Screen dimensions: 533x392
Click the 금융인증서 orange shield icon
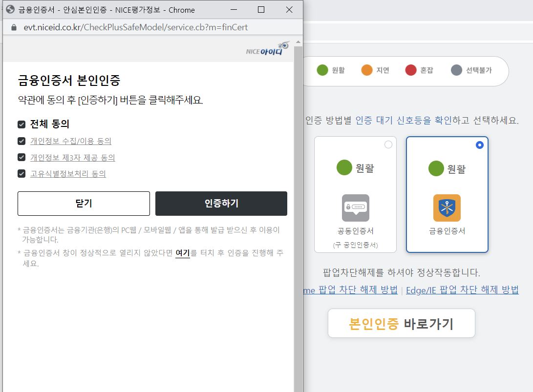click(447, 207)
